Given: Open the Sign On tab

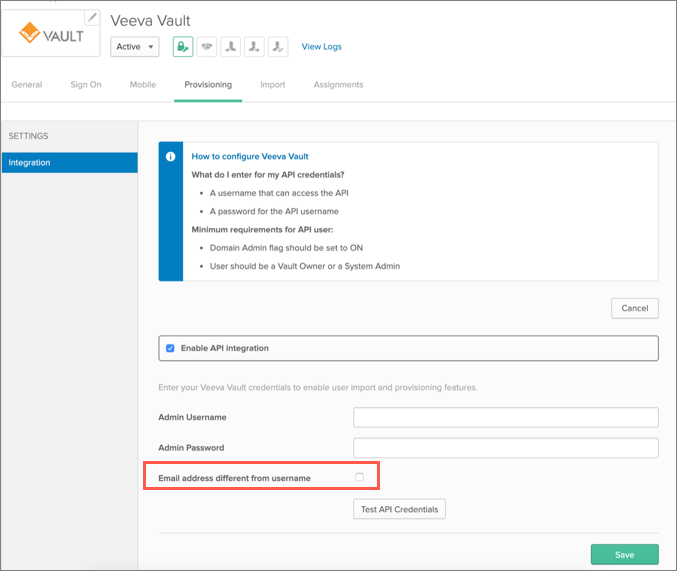Looking at the screenshot, I should 86,85.
